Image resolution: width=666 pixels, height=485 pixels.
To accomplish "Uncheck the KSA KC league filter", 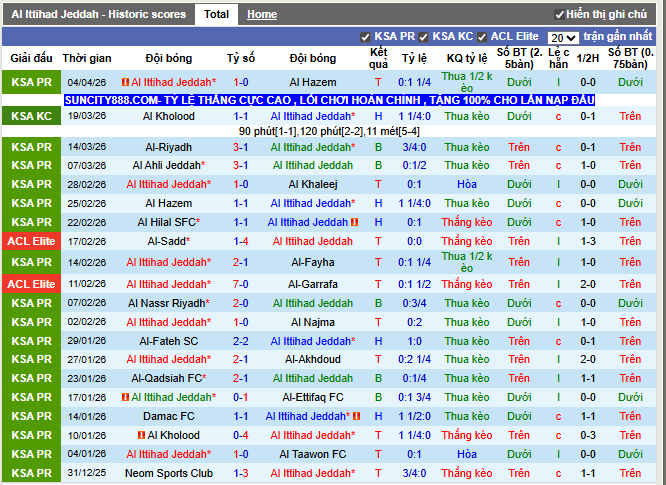I will pos(423,37).
